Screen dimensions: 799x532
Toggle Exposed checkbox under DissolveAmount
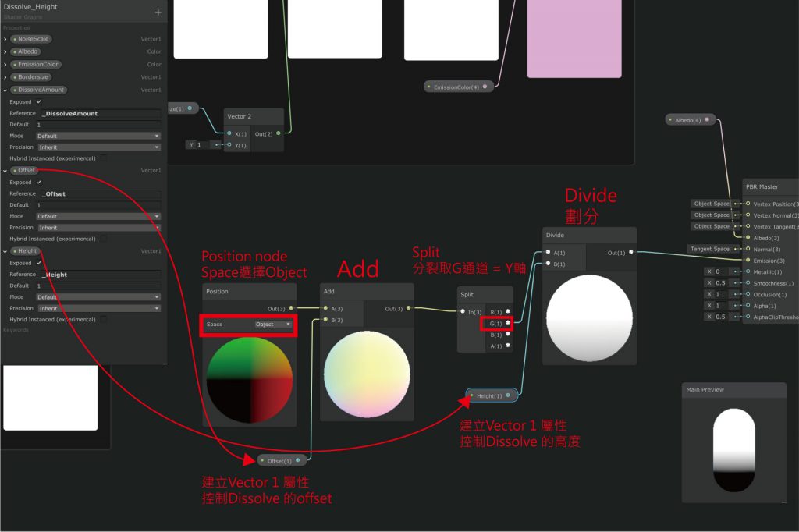coord(39,101)
